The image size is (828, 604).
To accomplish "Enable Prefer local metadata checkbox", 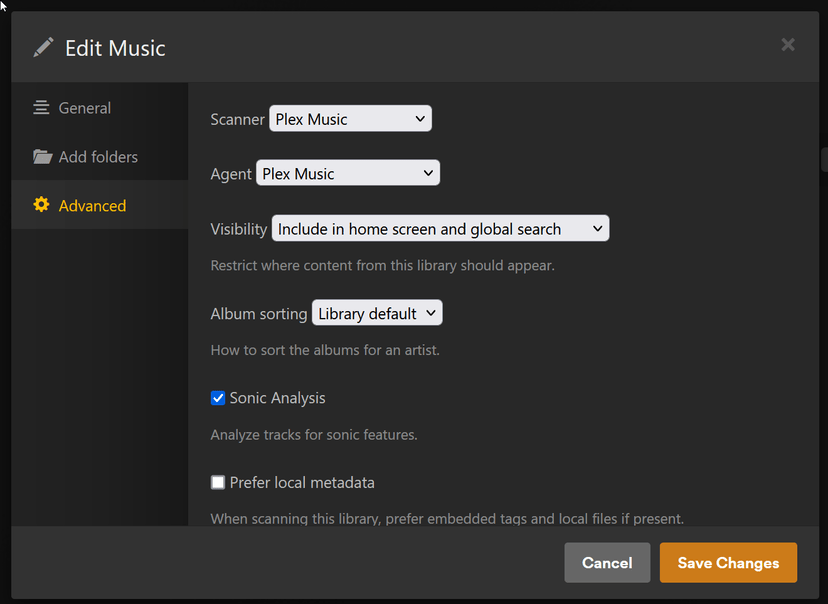I will (x=218, y=483).
